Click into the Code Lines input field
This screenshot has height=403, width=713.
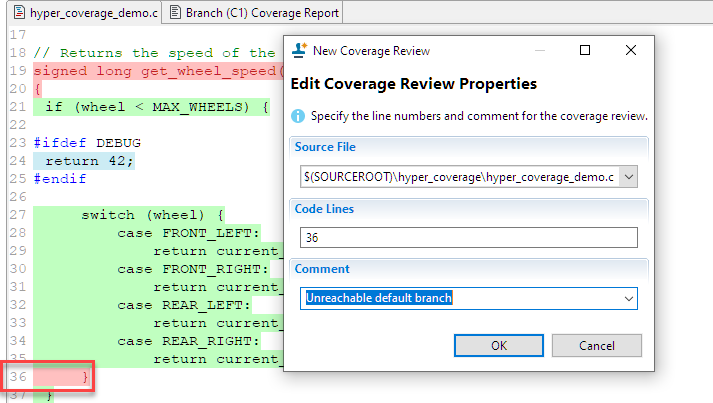click(x=468, y=238)
